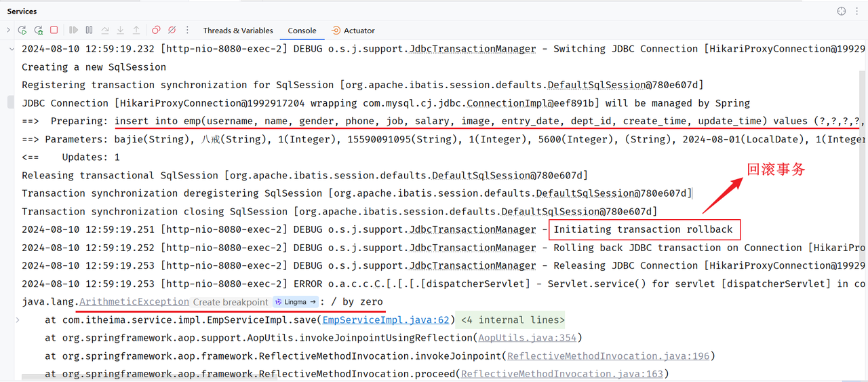Click the Resume Program icon
The width and height of the screenshot is (868, 382).
[x=73, y=31]
